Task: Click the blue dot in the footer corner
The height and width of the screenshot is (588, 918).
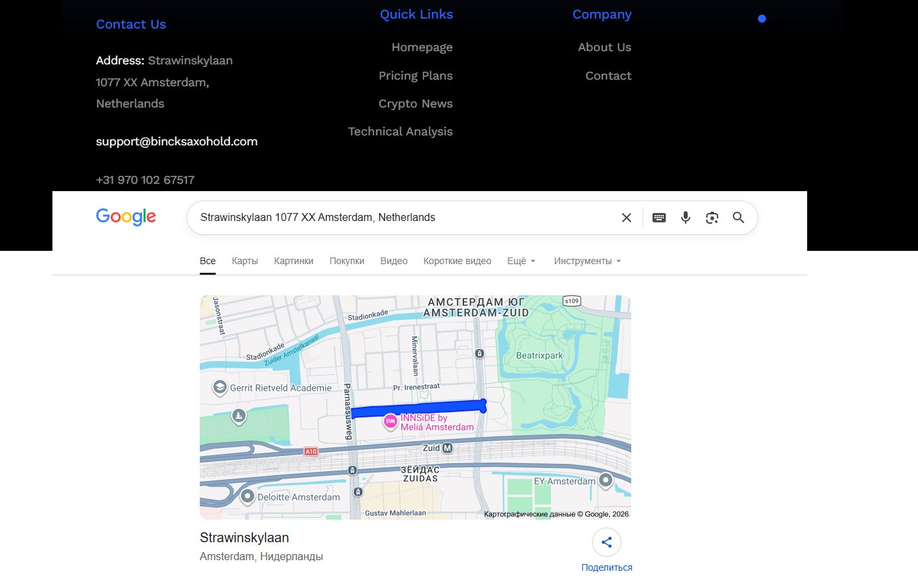Action: tap(762, 19)
